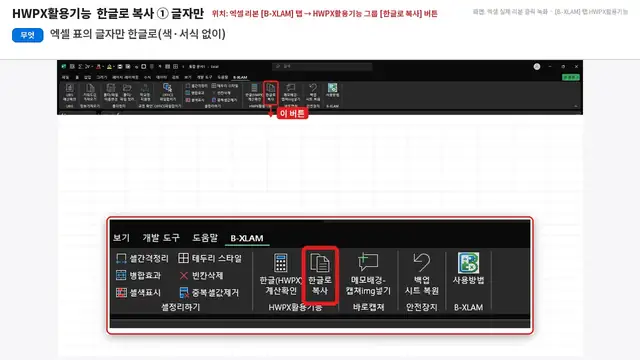Viewport: 640px width, 360px height.
Task: Click search box in Excel title bar
Action: [322, 66]
